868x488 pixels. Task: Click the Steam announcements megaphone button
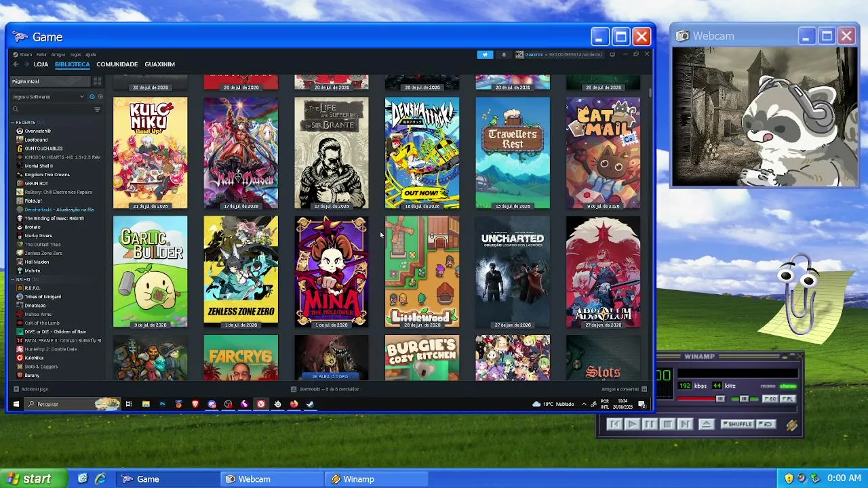click(x=485, y=55)
